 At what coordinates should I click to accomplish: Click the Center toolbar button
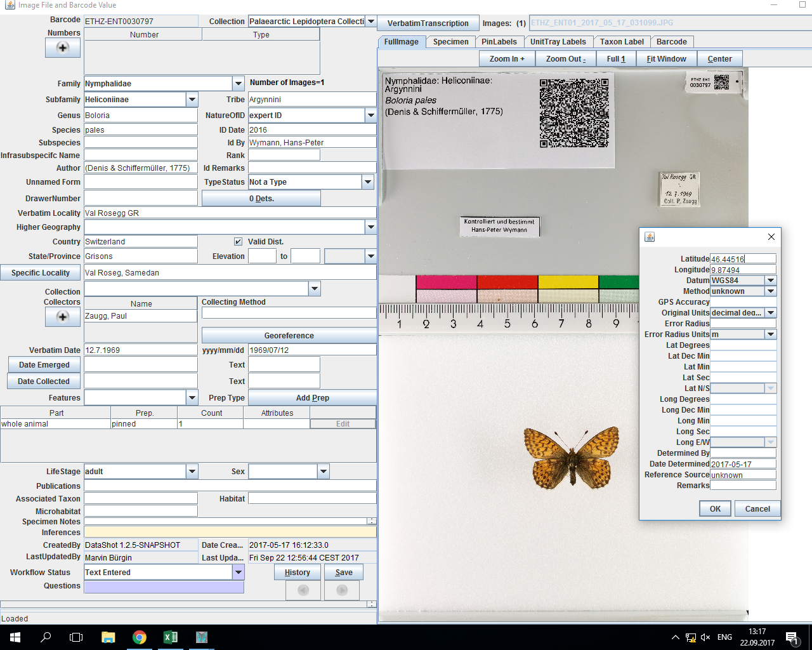(720, 58)
